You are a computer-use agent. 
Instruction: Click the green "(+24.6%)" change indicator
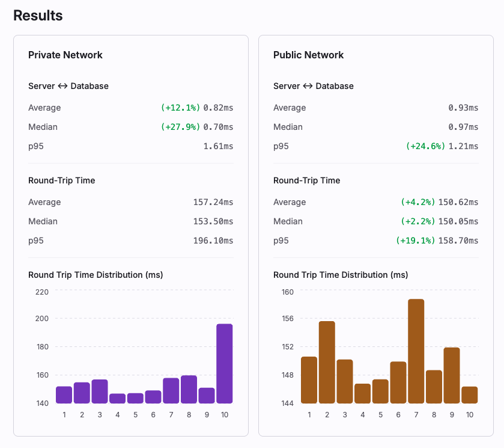click(425, 147)
